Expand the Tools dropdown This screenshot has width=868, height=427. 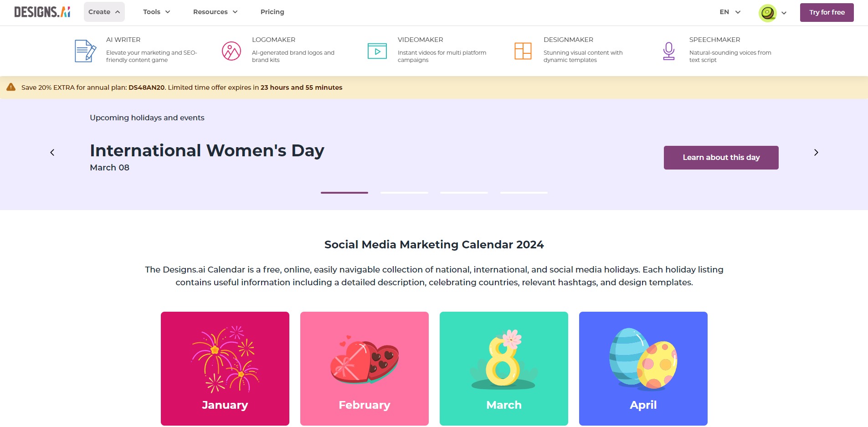click(x=157, y=12)
